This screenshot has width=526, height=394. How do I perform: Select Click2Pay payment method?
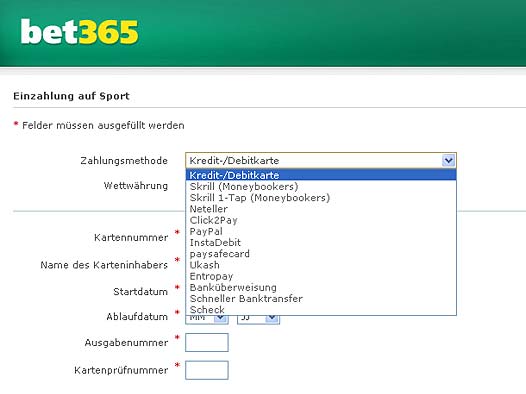(321, 220)
